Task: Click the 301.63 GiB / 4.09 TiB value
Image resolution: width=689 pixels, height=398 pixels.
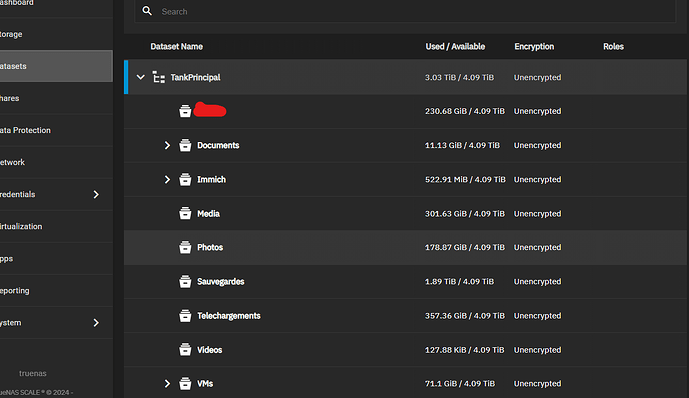Action: click(x=465, y=213)
